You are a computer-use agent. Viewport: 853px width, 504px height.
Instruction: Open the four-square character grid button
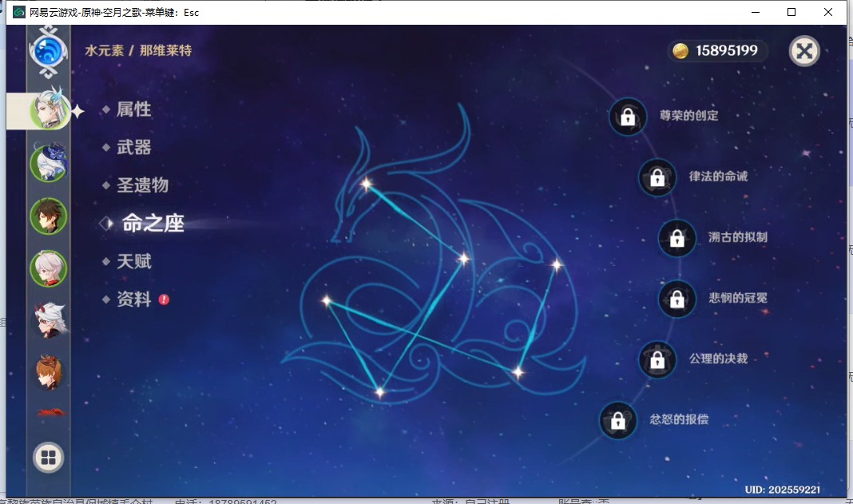[x=48, y=458]
